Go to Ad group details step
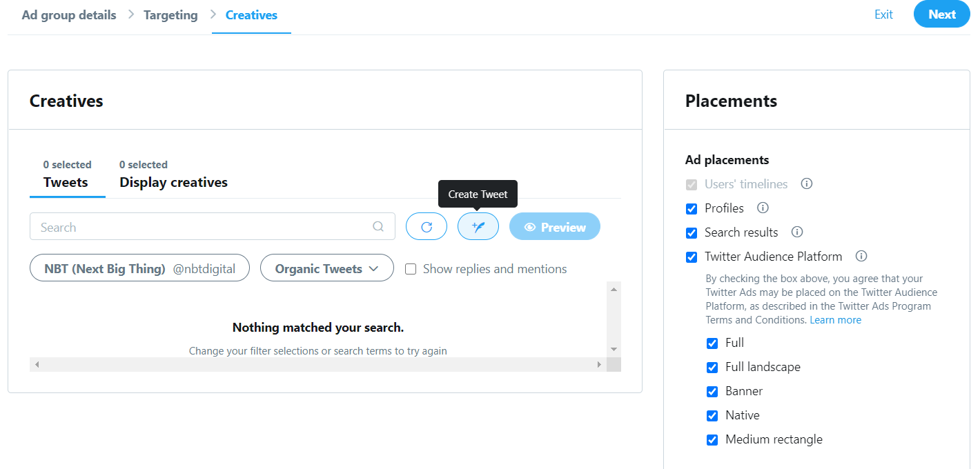The image size is (980, 469). [69, 14]
